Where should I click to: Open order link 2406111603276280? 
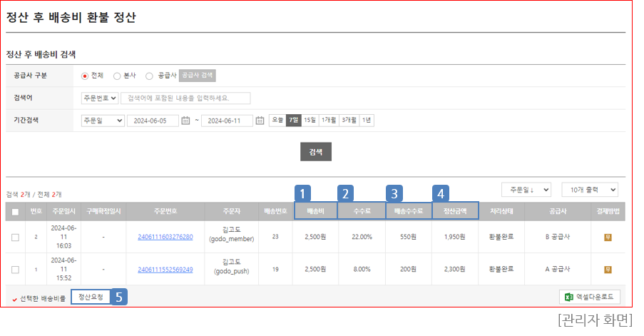pos(165,237)
